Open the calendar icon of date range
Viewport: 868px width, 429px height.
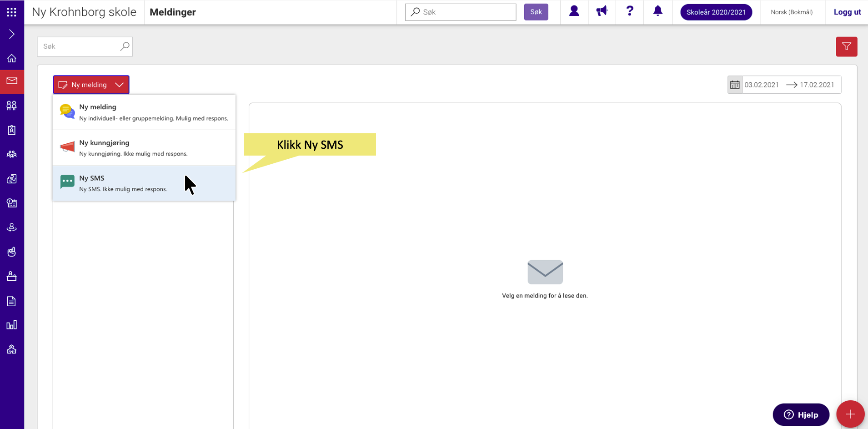pyautogui.click(x=735, y=85)
